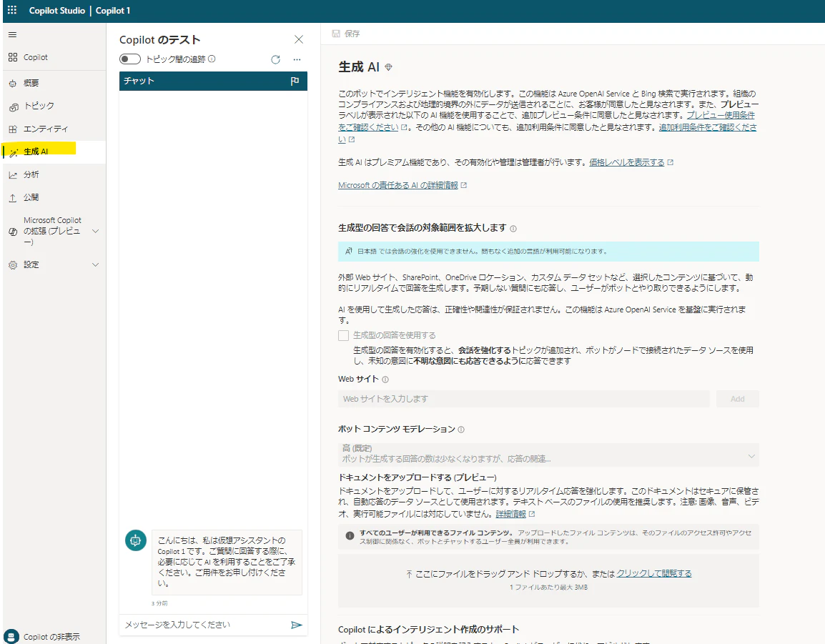Click the Add button for website
The height and width of the screenshot is (644, 825).
pos(737,399)
